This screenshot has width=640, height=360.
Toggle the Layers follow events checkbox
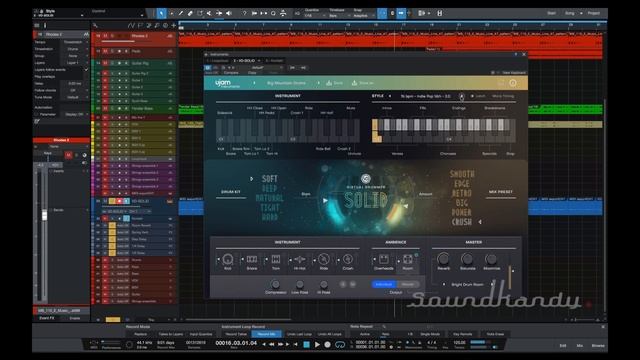[86, 70]
